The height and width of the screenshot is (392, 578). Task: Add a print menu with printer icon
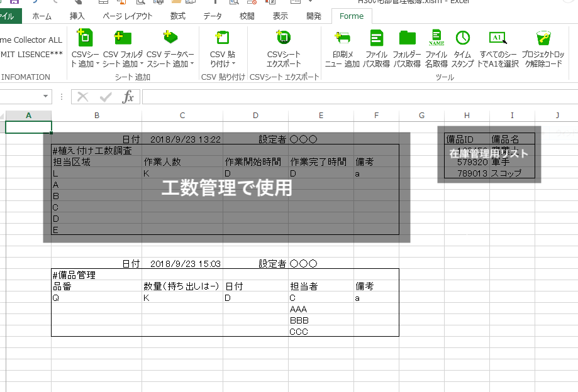[x=342, y=37]
